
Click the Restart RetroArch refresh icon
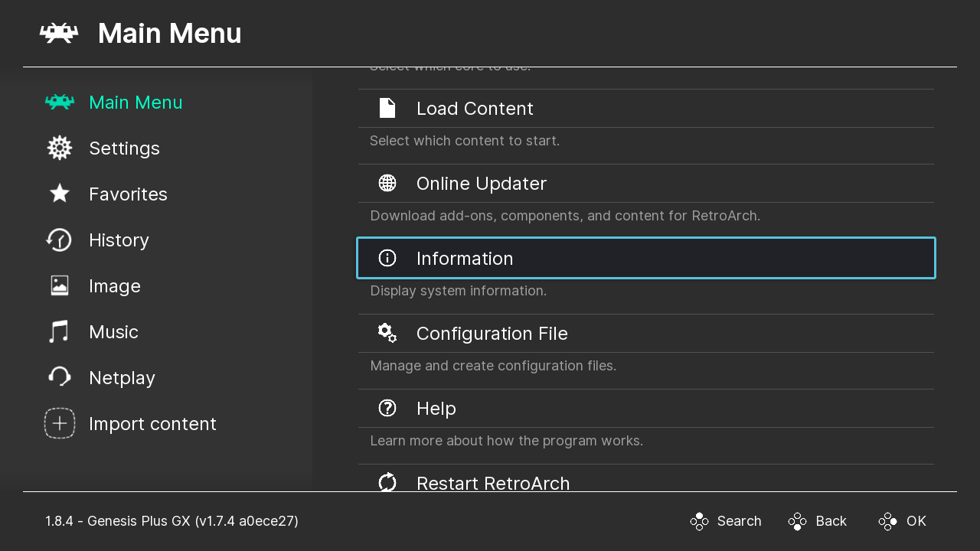click(x=387, y=482)
